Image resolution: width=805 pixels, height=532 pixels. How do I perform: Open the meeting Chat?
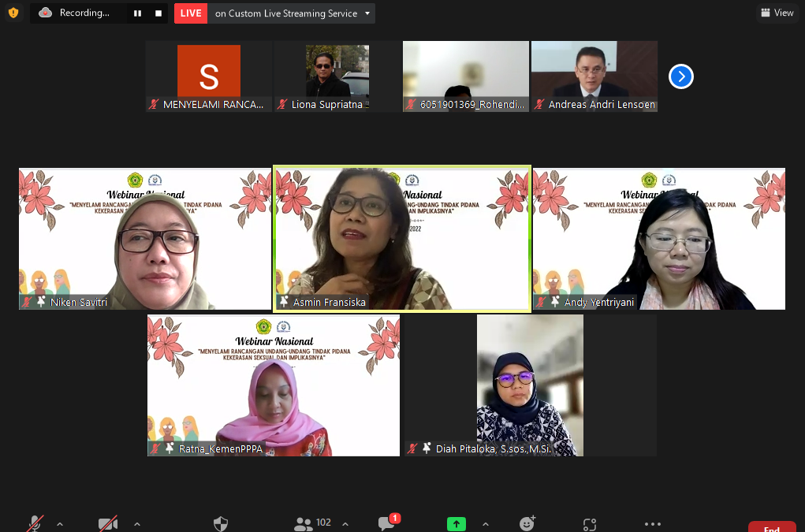click(x=386, y=523)
